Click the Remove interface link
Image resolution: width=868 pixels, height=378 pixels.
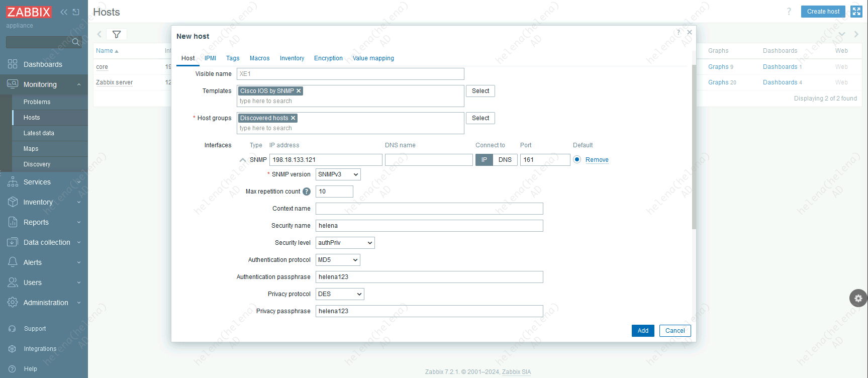[597, 160]
